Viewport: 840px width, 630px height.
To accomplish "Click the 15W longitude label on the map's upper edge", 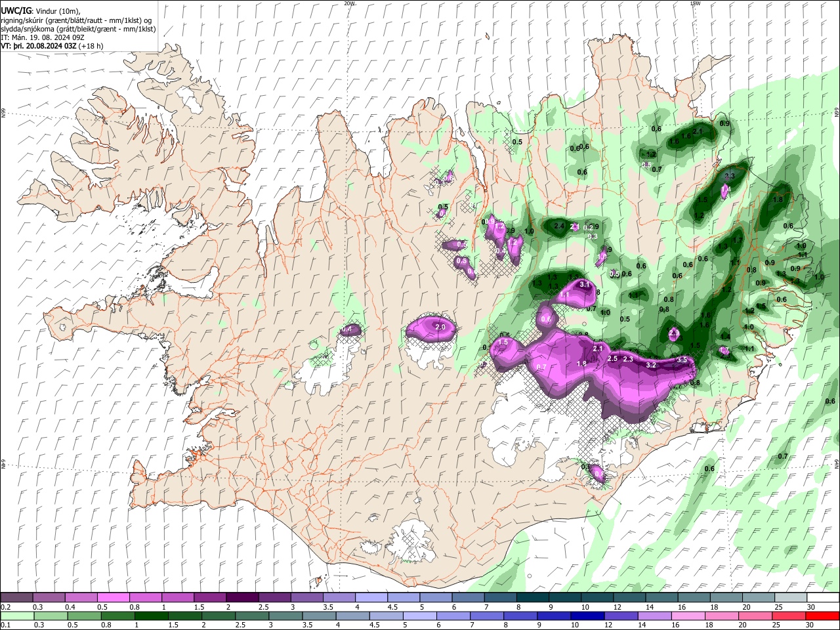I will point(695,3).
